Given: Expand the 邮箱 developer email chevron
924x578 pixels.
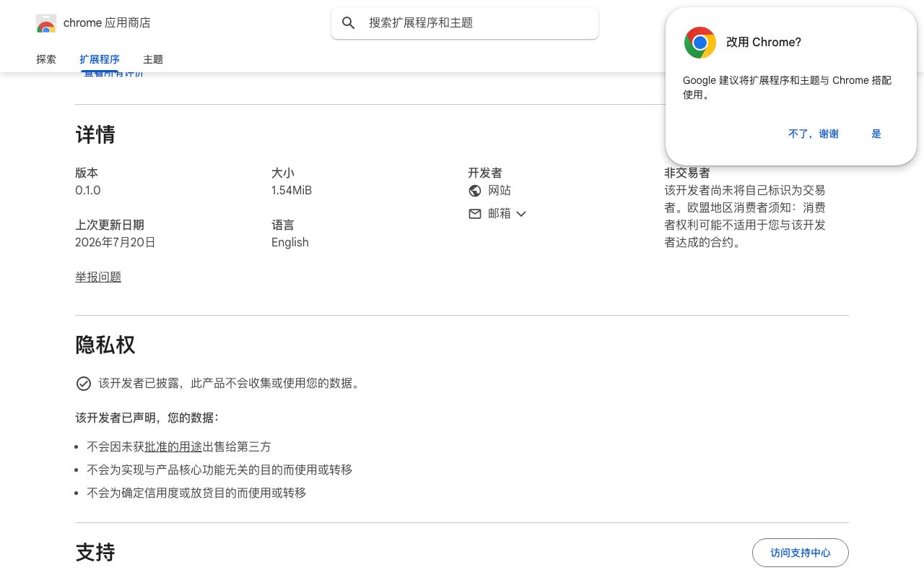Looking at the screenshot, I should tap(521, 214).
